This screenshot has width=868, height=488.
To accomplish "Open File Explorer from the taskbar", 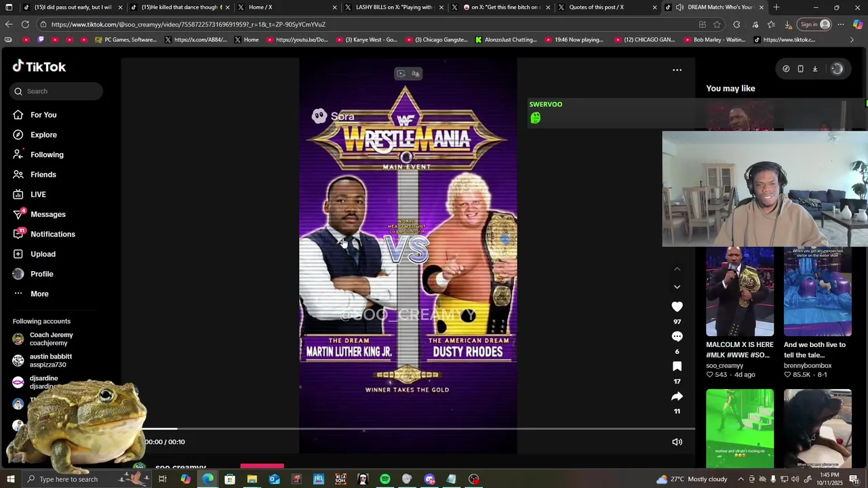I will pyautogui.click(x=252, y=479).
